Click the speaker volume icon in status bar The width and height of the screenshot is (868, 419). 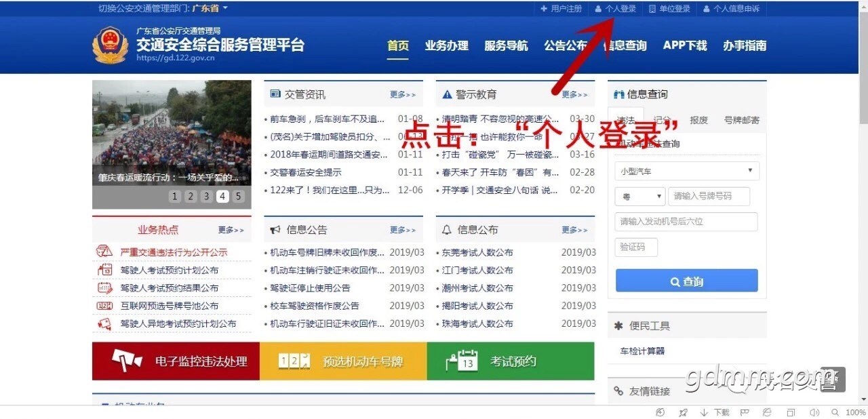[814, 412]
